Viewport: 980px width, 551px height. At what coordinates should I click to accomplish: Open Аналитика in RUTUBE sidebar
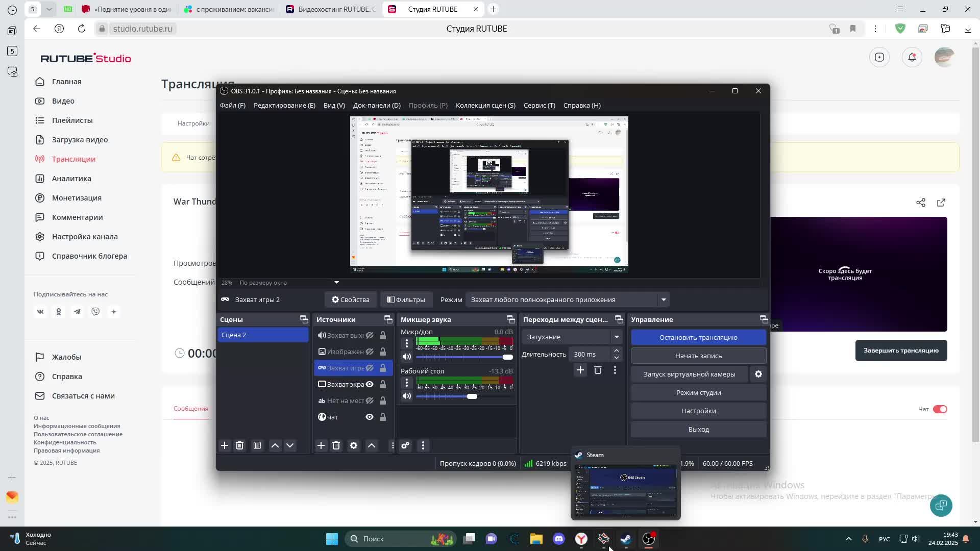pos(71,179)
